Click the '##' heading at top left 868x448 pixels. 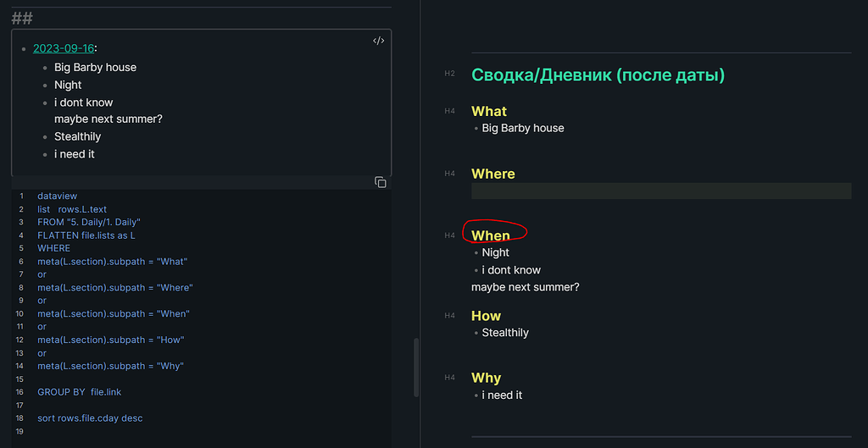click(22, 18)
